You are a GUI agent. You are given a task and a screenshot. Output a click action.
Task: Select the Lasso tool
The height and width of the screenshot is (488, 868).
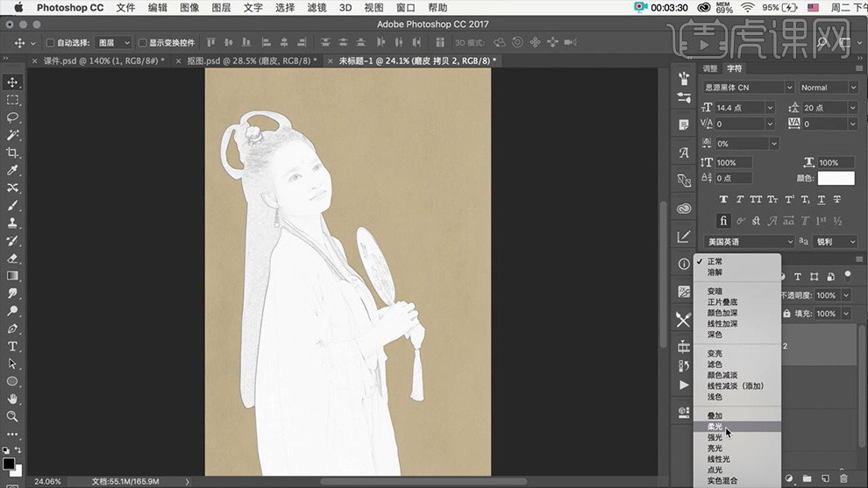(x=12, y=118)
